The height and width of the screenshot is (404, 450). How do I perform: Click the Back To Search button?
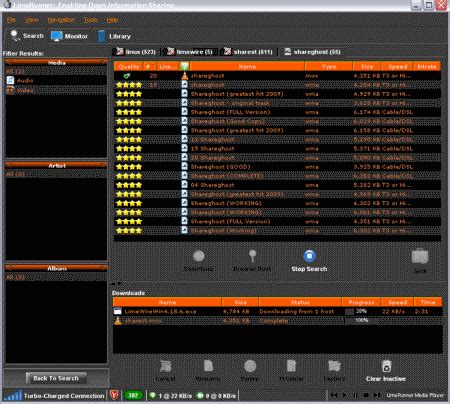[x=56, y=378]
